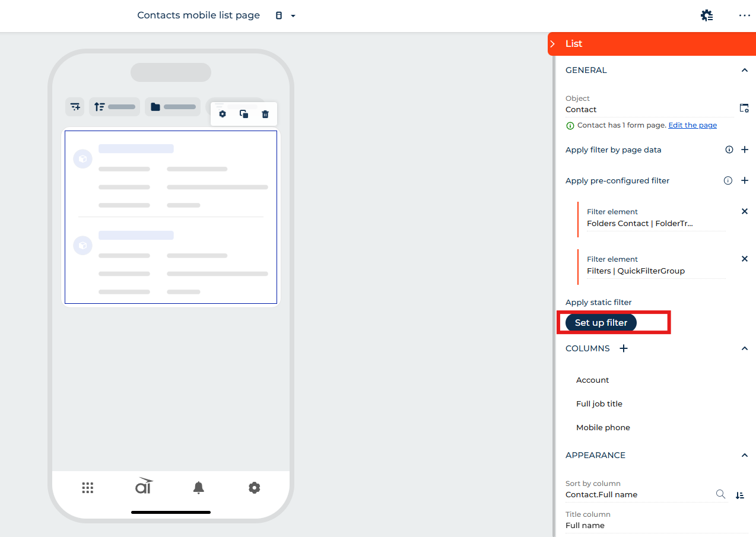Click the sort placeholder icon in the phone mockup
The width and height of the screenshot is (756, 537).
pos(101,106)
